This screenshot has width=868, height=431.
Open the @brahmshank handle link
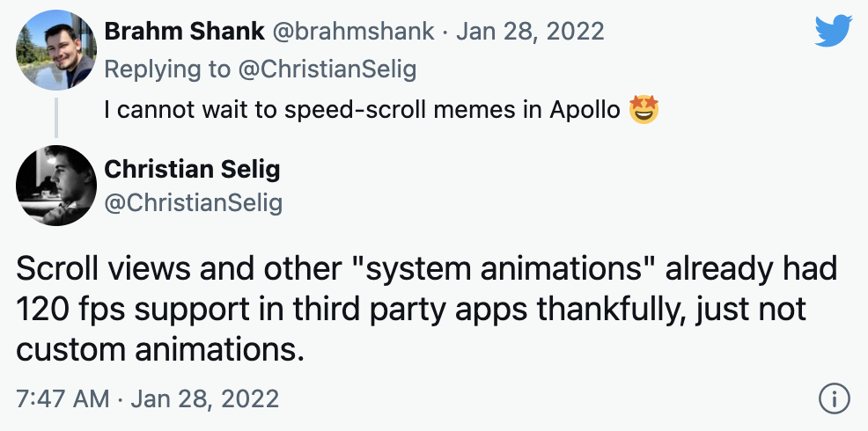(x=353, y=31)
